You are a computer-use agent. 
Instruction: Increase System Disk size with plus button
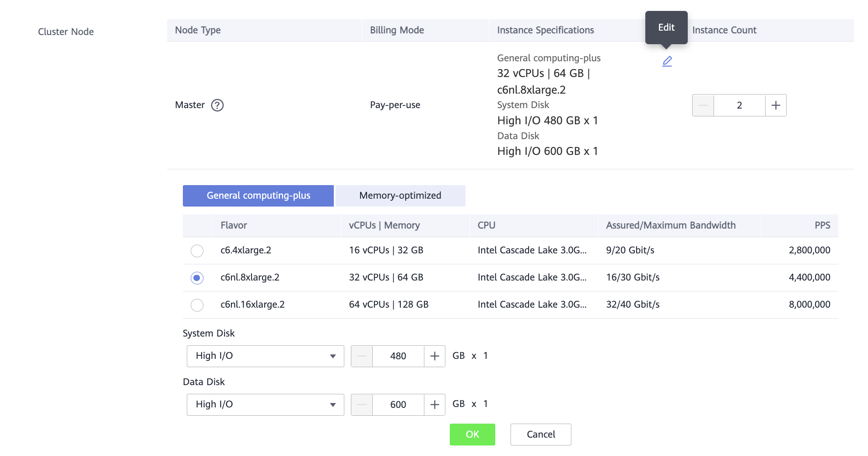[x=434, y=356]
